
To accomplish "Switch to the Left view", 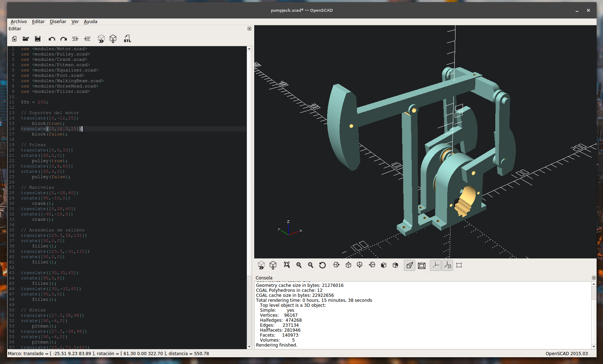I will point(372,265).
